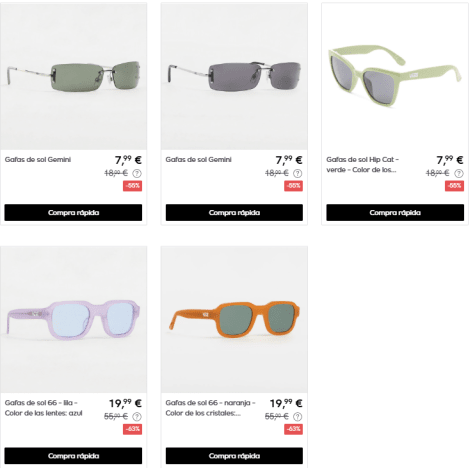Open lilac 66 sunglasses product image
Viewport: 475px width, 468px height.
[73, 320]
